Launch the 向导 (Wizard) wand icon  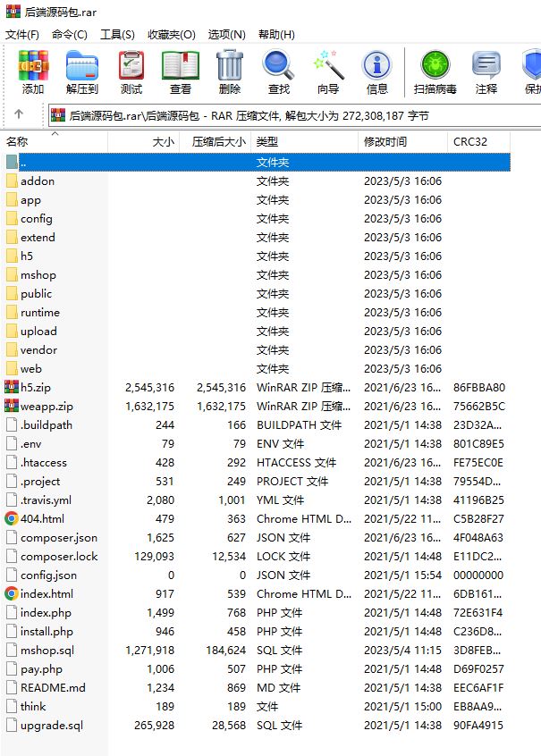[328, 71]
